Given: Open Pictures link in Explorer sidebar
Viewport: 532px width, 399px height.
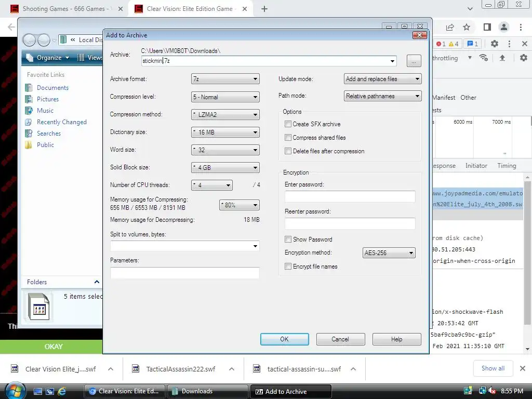Looking at the screenshot, I should [47, 99].
